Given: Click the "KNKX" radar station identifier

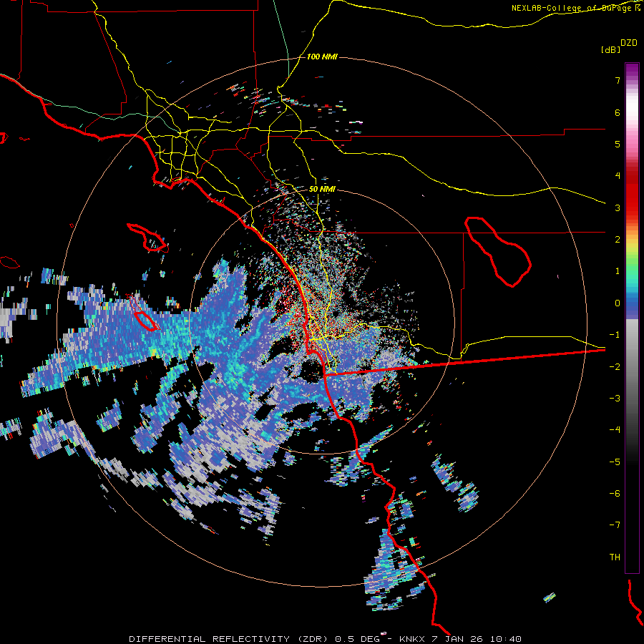Looking at the screenshot, I should [412, 639].
